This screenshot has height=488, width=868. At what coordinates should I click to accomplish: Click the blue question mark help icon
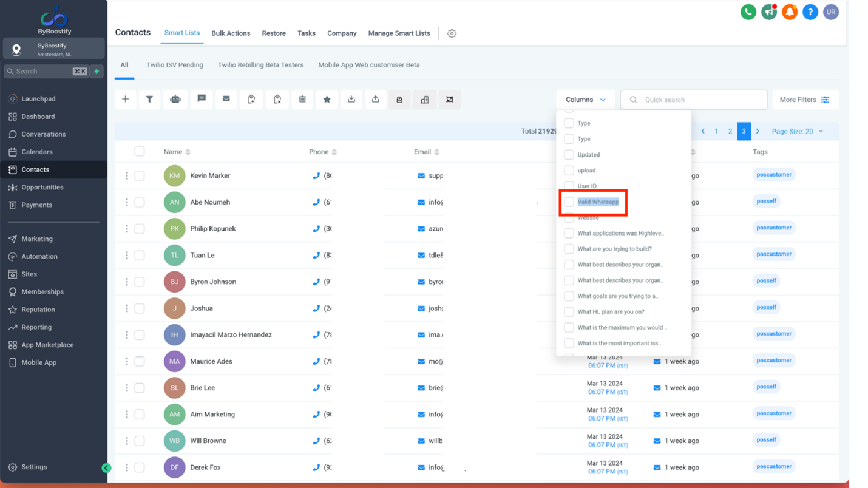810,12
